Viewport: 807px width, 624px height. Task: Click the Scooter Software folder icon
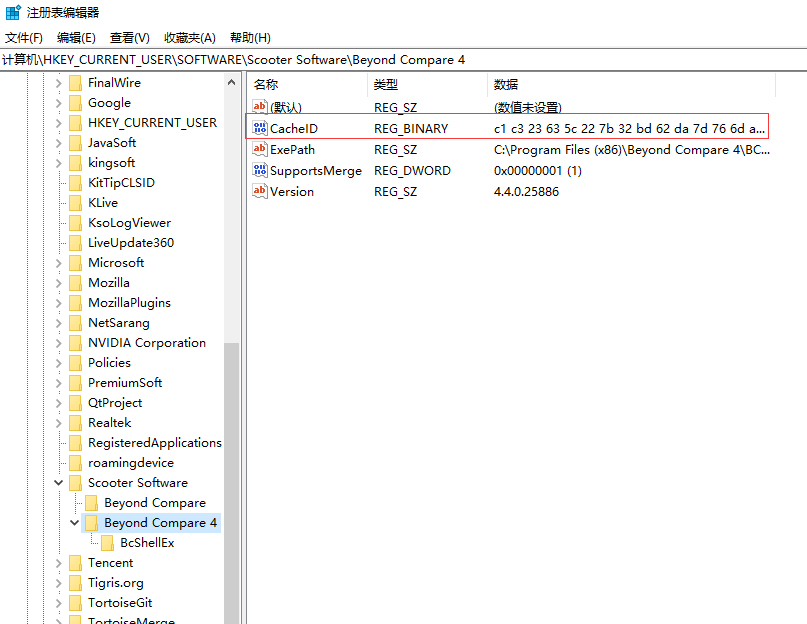pos(75,483)
